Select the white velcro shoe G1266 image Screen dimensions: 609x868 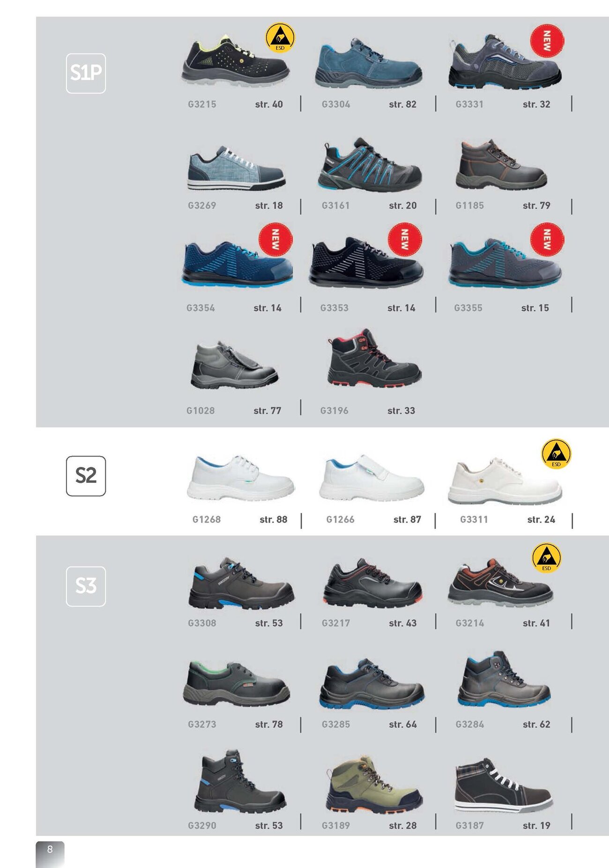(371, 478)
